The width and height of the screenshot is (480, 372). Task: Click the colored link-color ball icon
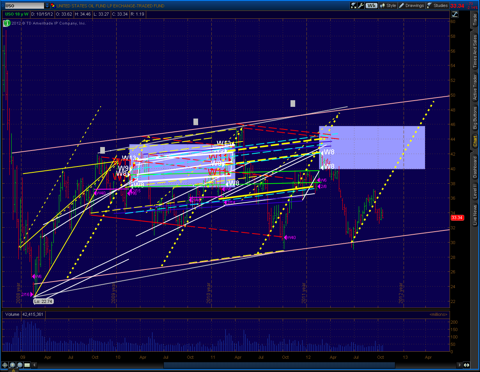point(53,6)
